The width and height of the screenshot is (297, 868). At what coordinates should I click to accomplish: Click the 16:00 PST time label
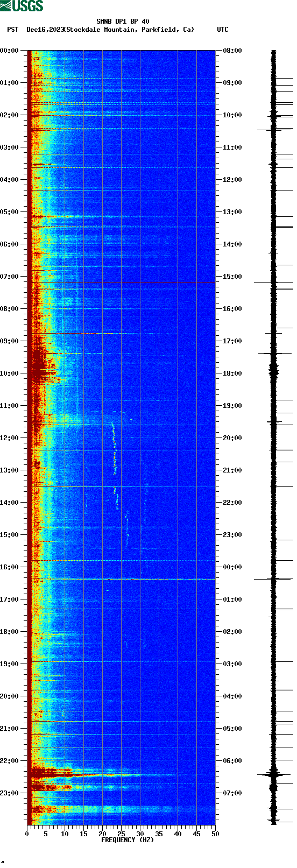pyautogui.click(x=10, y=567)
